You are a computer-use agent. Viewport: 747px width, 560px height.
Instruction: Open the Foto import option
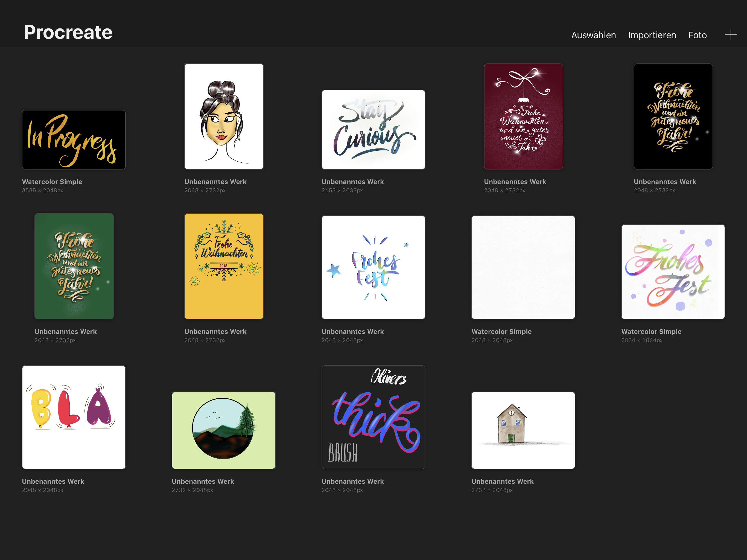pyautogui.click(x=697, y=35)
